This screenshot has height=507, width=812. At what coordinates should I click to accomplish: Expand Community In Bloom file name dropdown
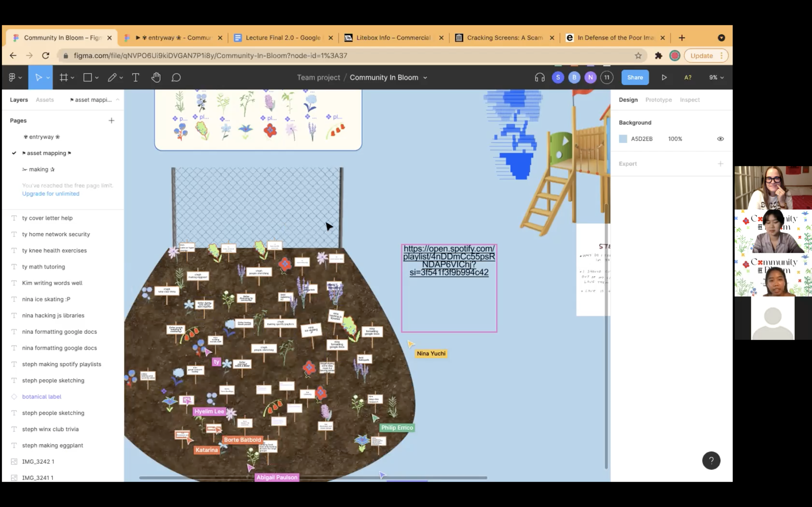pos(425,78)
